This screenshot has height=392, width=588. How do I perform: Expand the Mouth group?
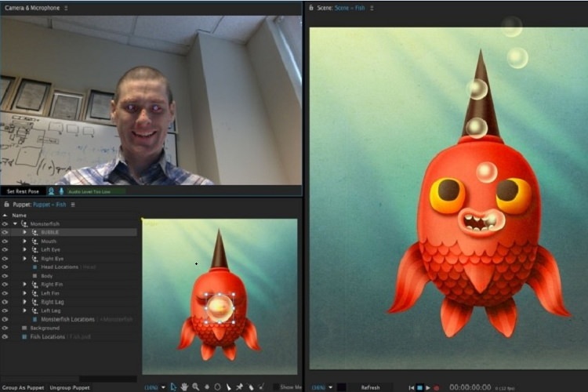(x=25, y=241)
